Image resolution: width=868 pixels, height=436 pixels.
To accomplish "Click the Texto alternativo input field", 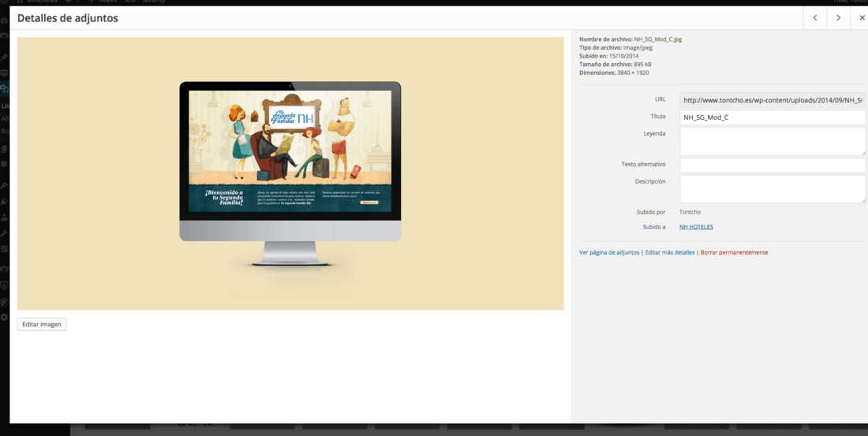I will click(773, 165).
